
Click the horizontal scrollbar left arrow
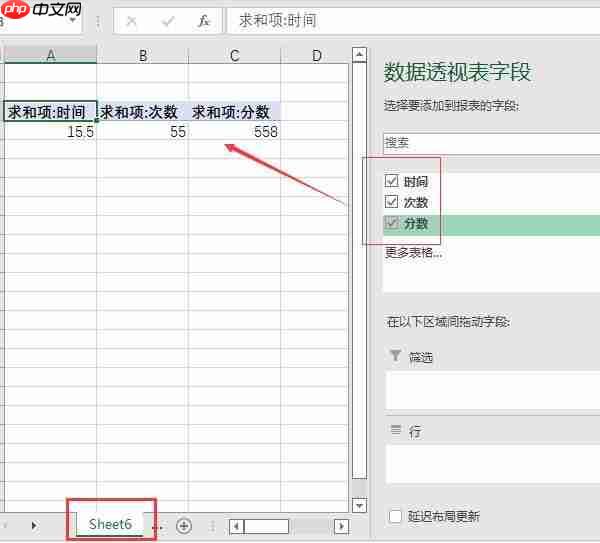click(236, 526)
